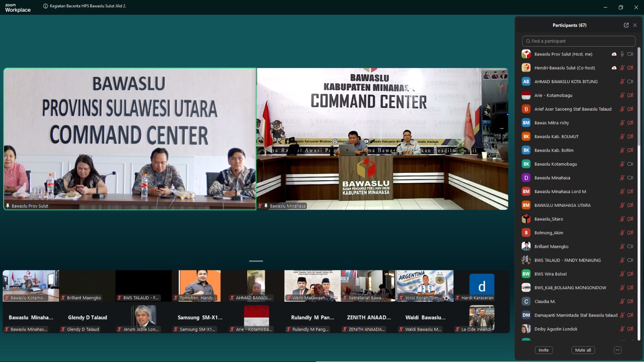This screenshot has width=644, height=362.
Task: Select BAWASLU MINAHASA UTARA participant name
Action: (562, 205)
